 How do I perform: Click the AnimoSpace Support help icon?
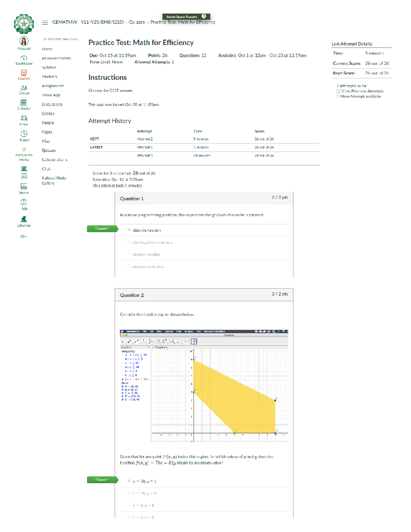(x=204, y=16)
